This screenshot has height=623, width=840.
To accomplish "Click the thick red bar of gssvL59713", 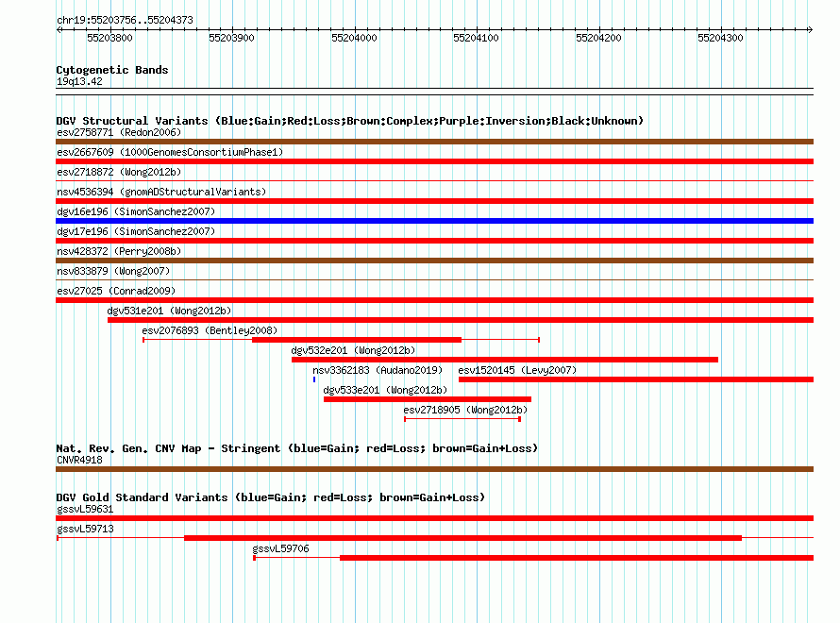I will coord(462,538).
